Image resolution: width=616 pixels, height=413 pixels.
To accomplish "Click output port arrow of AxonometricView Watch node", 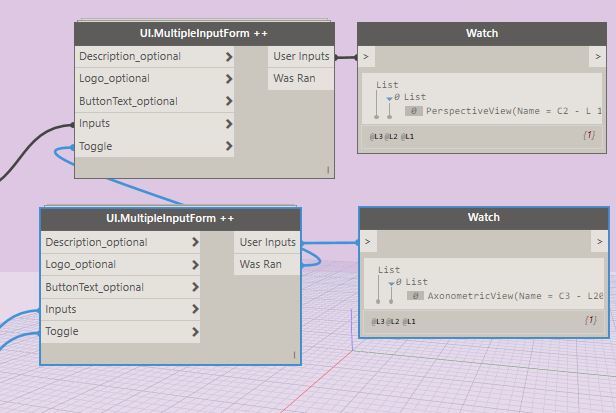I will pyautogui.click(x=599, y=242).
